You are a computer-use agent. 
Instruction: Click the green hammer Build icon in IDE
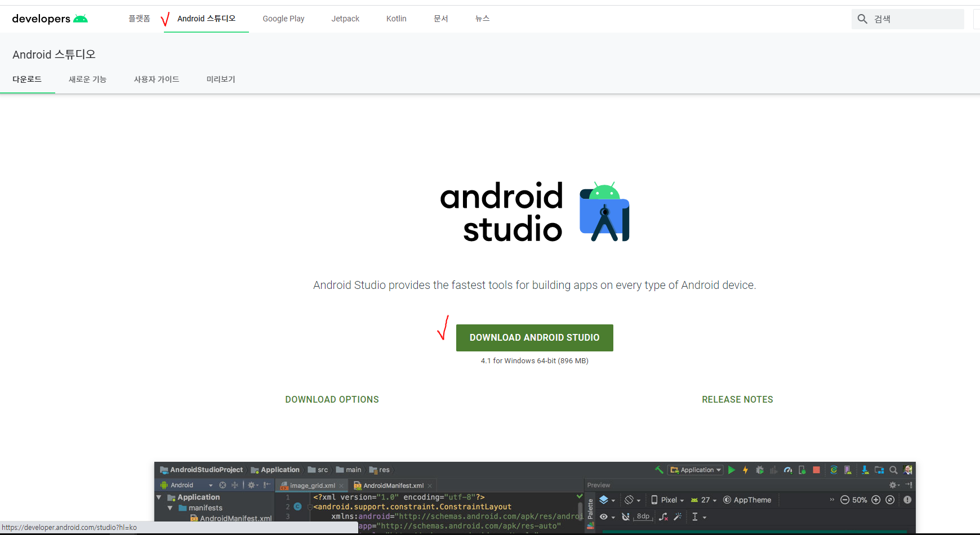coord(659,470)
